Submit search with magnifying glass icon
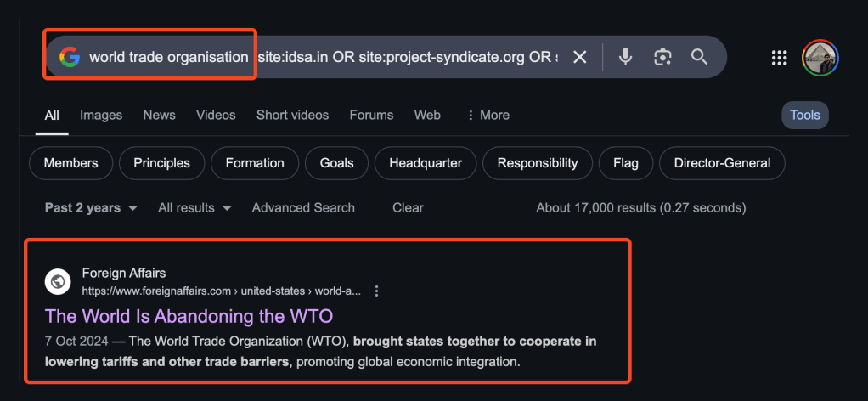This screenshot has height=401, width=868. 699,57
